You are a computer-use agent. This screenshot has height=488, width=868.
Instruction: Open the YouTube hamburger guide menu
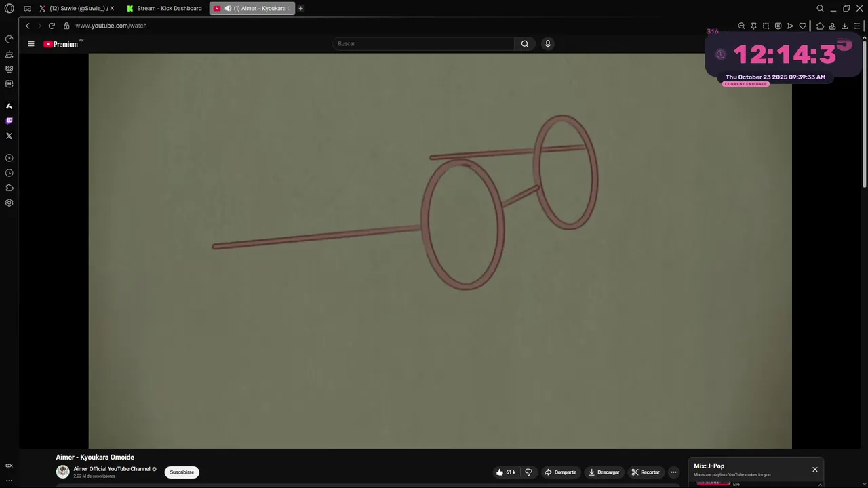31,44
